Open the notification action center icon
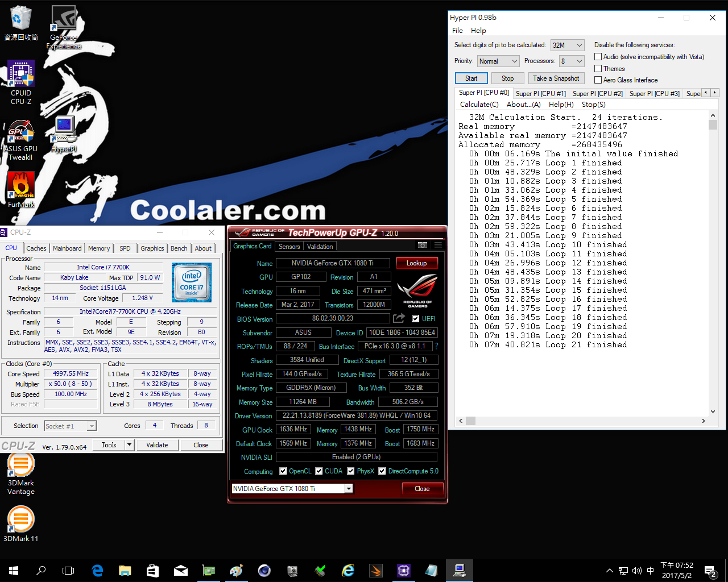This screenshot has width=728, height=582. [710, 571]
